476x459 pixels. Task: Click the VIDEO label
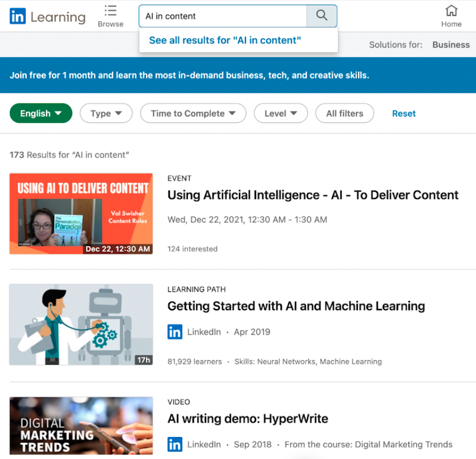coord(178,402)
